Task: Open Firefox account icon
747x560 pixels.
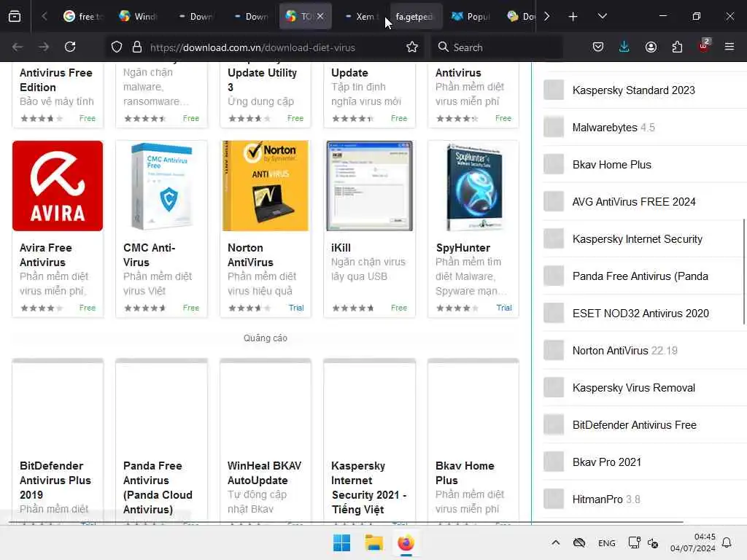Action: coord(651,47)
